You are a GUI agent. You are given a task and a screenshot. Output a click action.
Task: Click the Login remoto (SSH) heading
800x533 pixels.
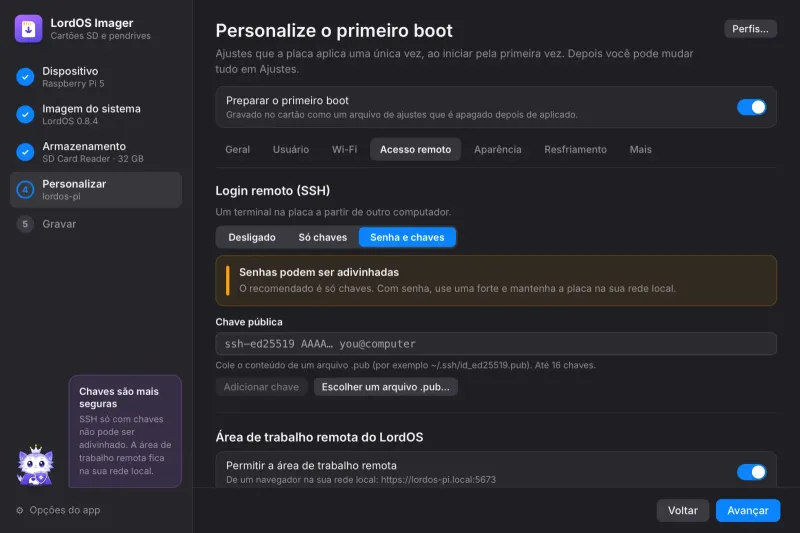pos(272,191)
